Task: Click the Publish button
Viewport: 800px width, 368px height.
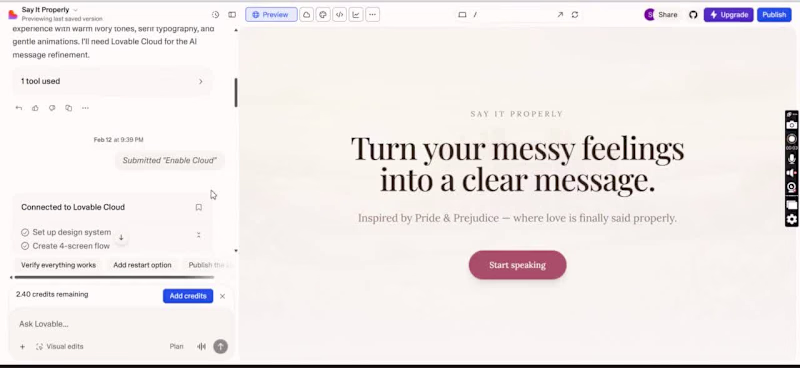Action: point(774,15)
